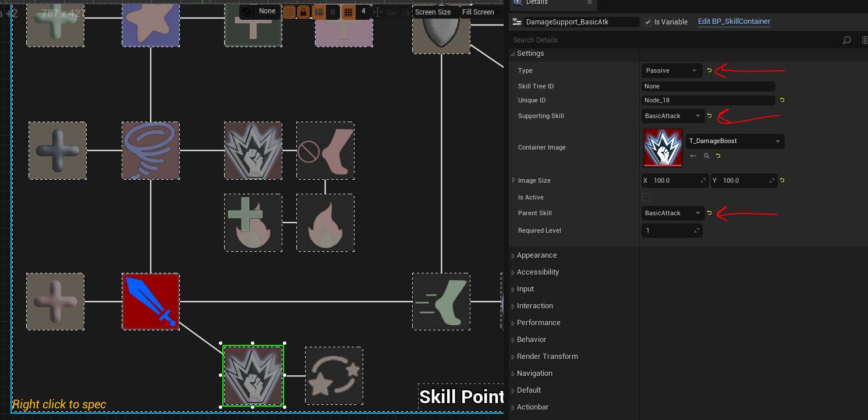
Task: Toggle dashed widget outlines in the designer
Action: coord(289,12)
